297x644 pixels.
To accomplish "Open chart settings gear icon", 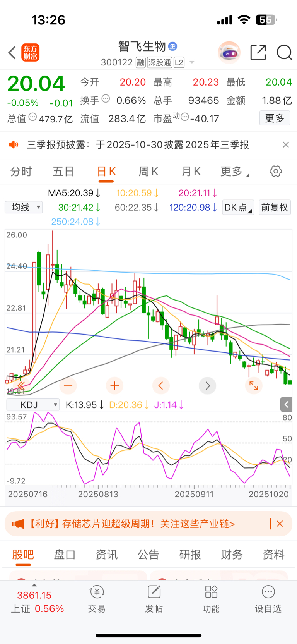I will 276,171.
